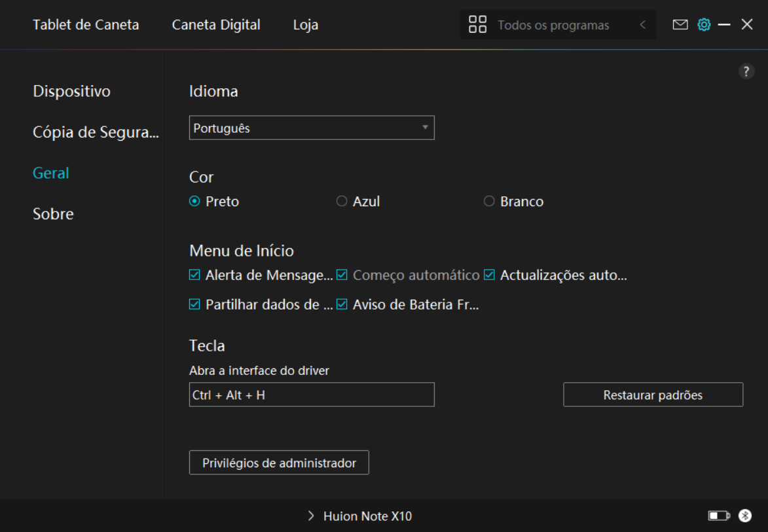Close the driver window
Viewport: 768px width, 532px height.
coord(747,25)
